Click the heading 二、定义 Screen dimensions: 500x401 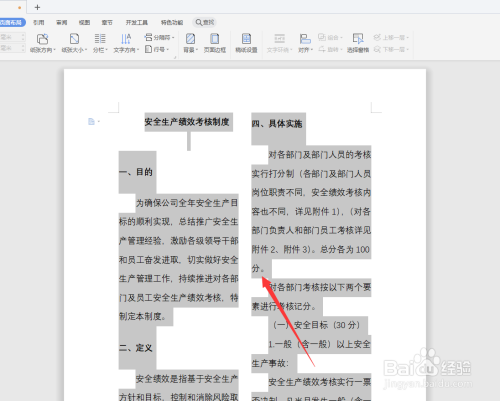[136, 348]
